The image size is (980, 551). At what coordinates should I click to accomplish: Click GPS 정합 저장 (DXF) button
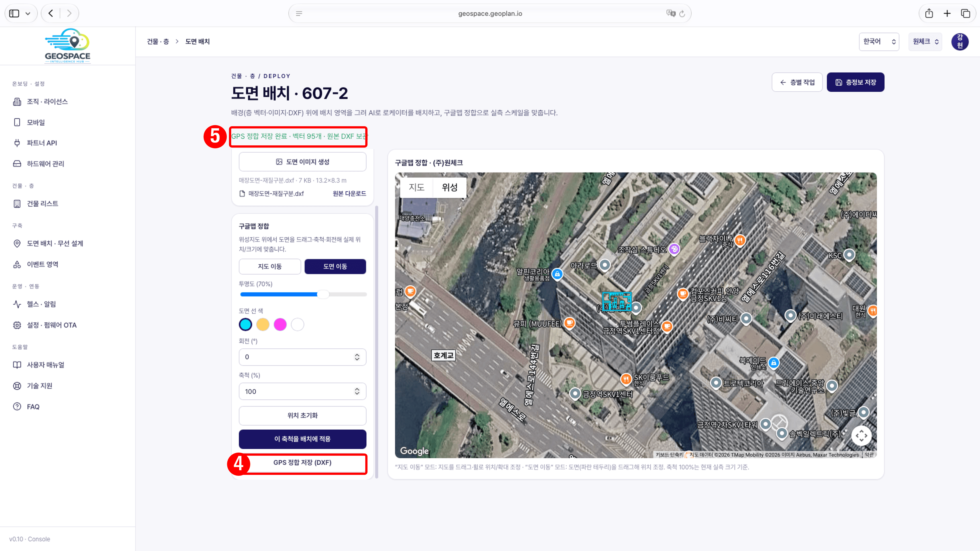(x=302, y=462)
